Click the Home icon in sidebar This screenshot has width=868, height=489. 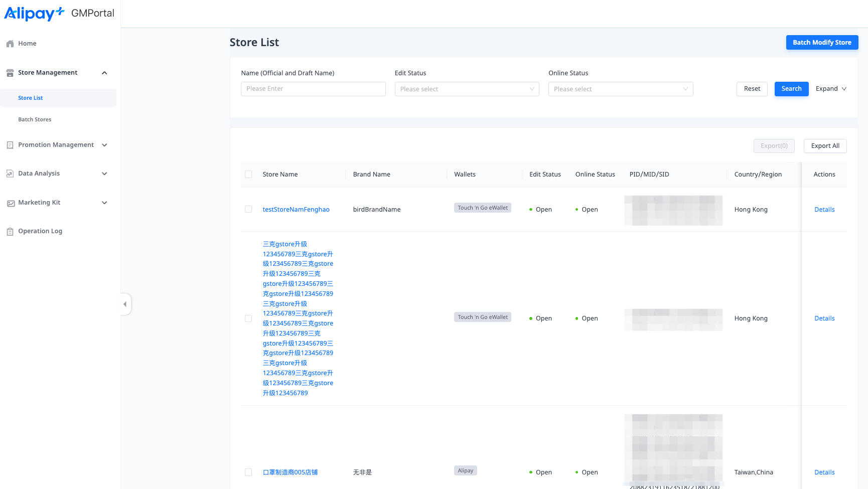(x=10, y=44)
